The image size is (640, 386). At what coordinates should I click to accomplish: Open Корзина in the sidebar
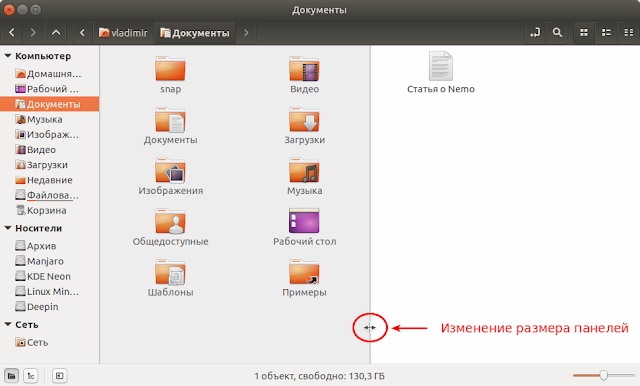[49, 211]
